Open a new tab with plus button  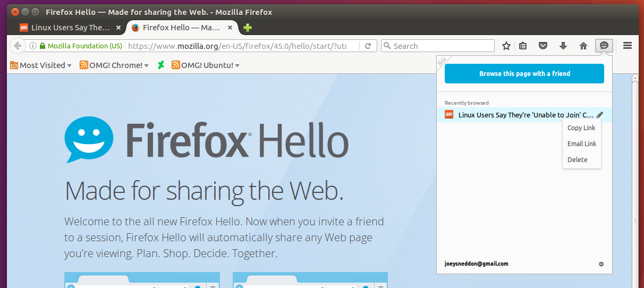tap(248, 28)
